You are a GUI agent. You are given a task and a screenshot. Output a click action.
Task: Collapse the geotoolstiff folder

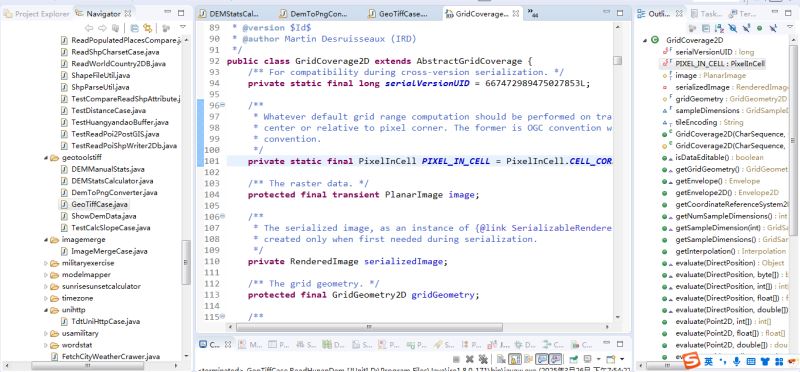(x=45, y=158)
